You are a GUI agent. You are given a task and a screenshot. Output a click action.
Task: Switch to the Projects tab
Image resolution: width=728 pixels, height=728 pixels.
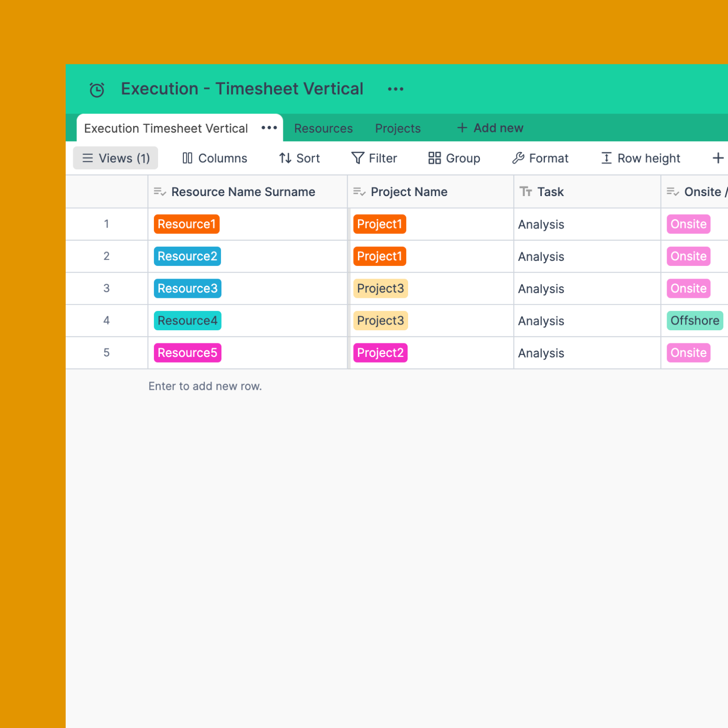pyautogui.click(x=398, y=128)
